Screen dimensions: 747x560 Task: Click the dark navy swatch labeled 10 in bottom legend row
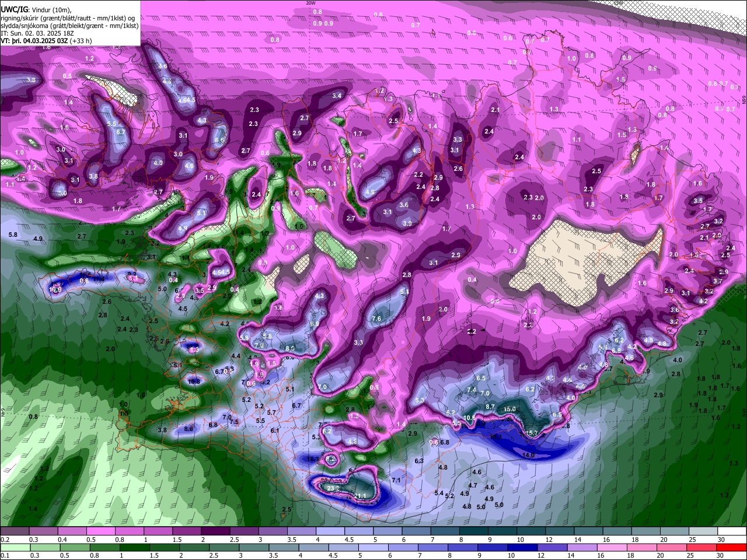(522, 547)
